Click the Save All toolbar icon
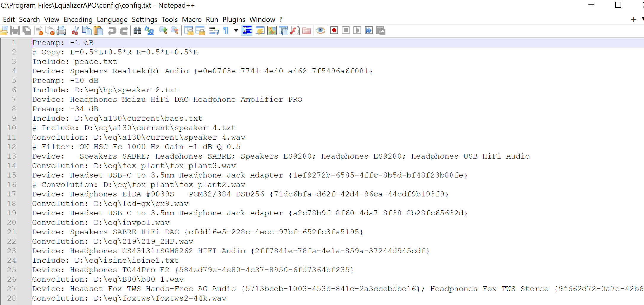The image size is (644, 305). pos(27,30)
